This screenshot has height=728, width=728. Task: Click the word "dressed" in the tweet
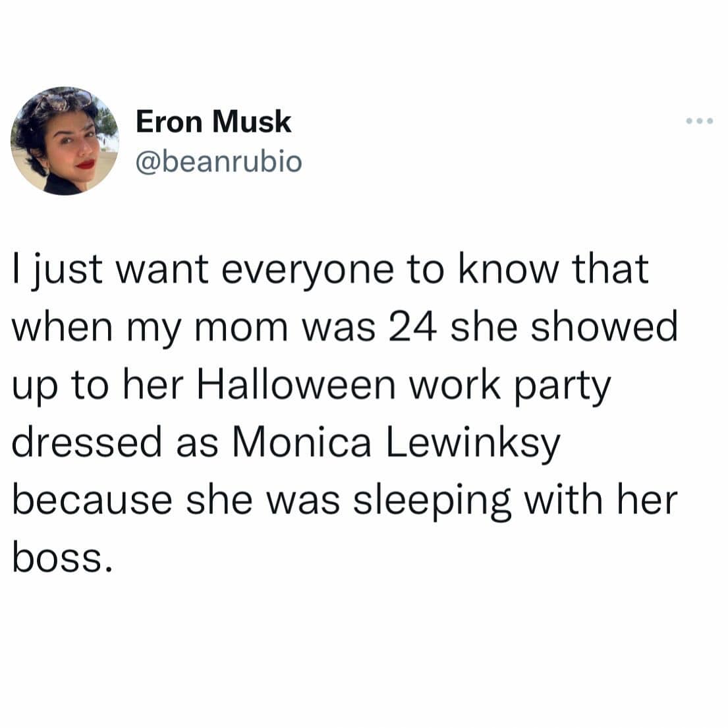(x=87, y=443)
